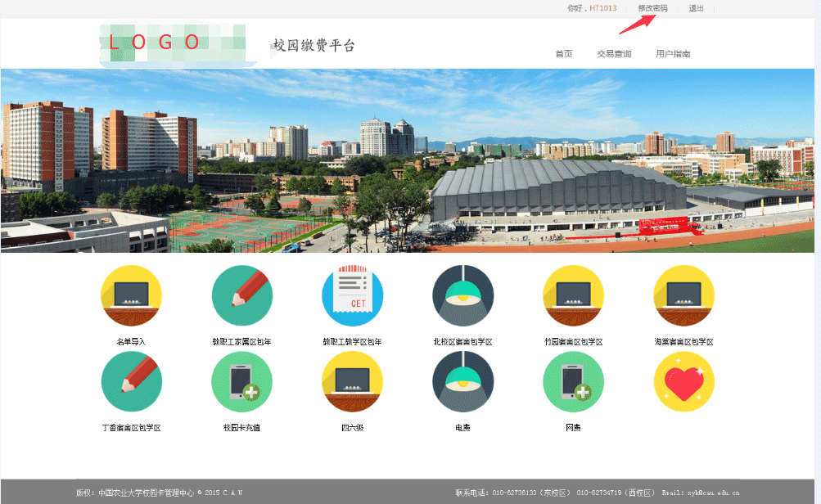Open the 丁香宿舍包学区 pencil icon
821x504 pixels.
click(x=132, y=381)
